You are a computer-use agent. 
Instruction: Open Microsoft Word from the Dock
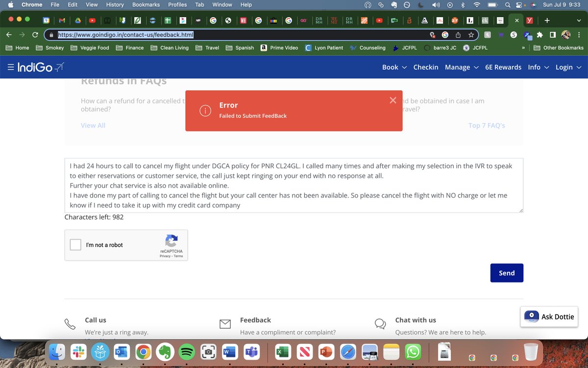[229, 352]
